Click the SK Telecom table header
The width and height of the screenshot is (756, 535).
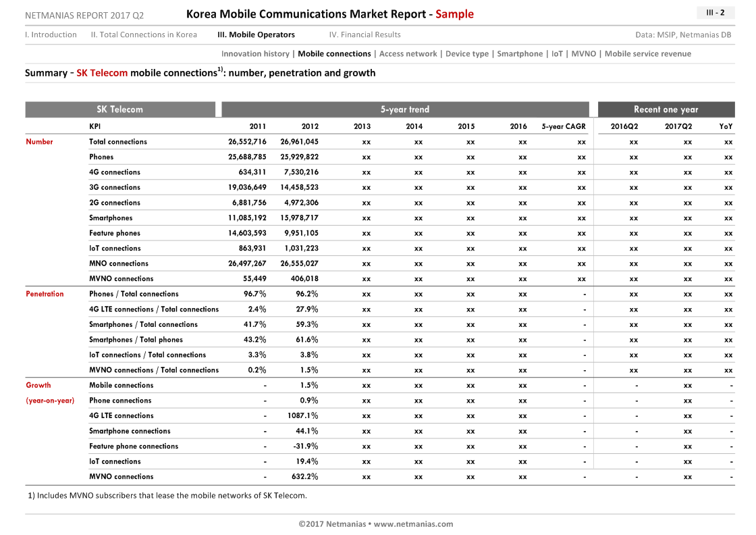[x=120, y=109]
